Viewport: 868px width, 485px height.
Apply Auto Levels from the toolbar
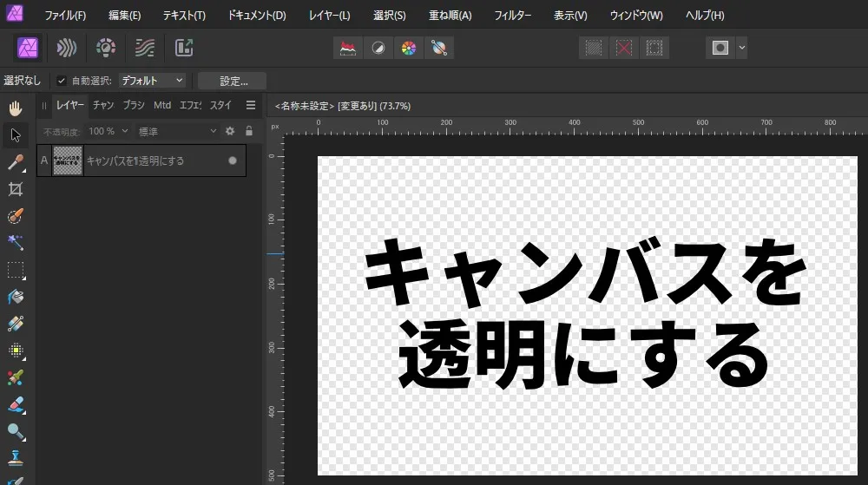[349, 48]
